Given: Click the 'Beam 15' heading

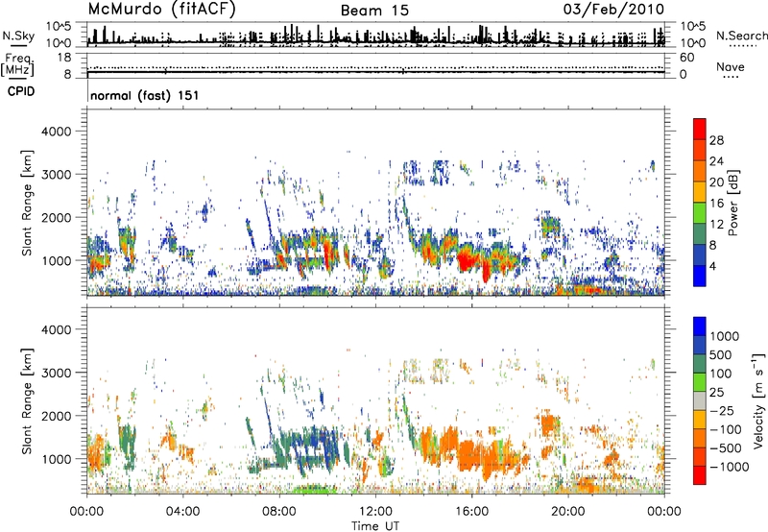Looking at the screenshot, I should point(374,11).
